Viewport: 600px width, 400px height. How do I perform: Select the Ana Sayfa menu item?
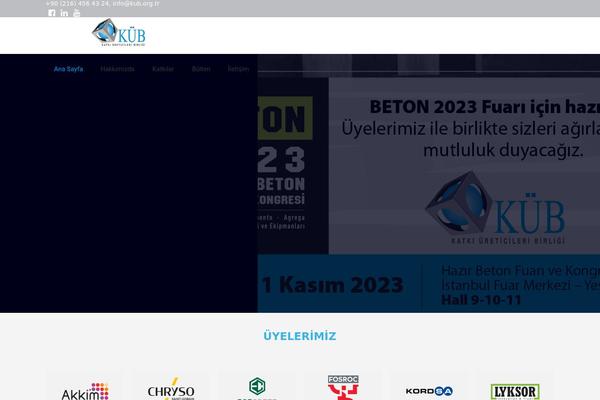(x=68, y=69)
